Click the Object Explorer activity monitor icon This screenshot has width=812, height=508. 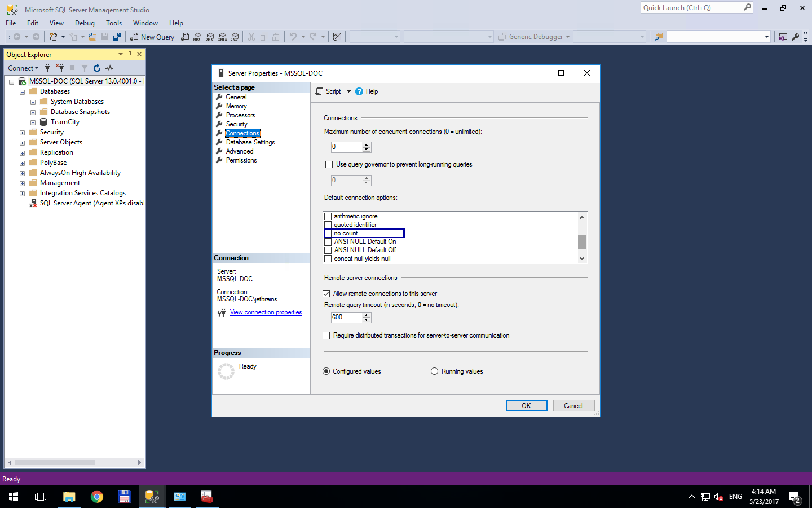click(x=109, y=68)
